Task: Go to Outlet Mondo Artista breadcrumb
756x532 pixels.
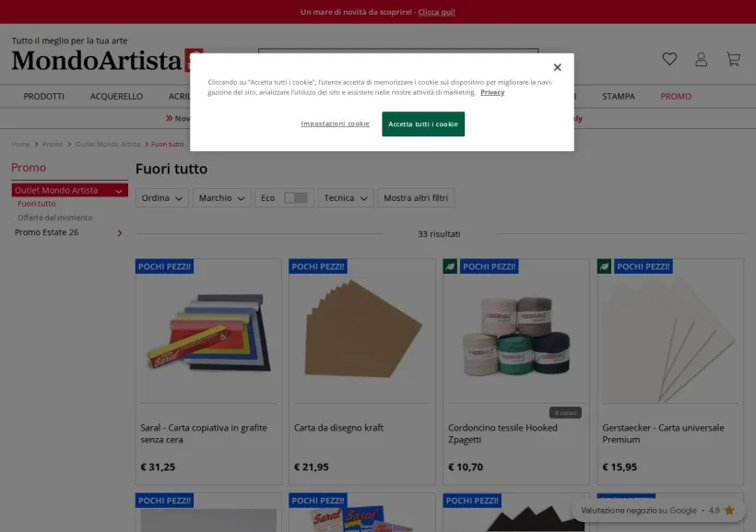Action: tap(108, 144)
